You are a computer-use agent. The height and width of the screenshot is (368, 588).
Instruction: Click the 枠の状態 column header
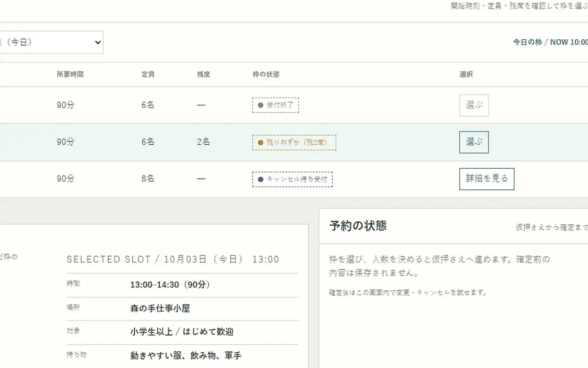pyautogui.click(x=266, y=75)
